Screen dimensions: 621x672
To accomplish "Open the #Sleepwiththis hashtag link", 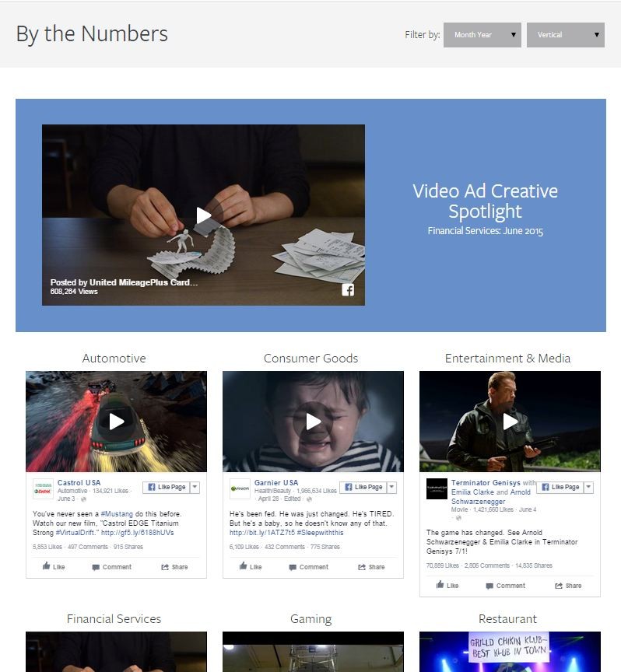I will [320, 533].
